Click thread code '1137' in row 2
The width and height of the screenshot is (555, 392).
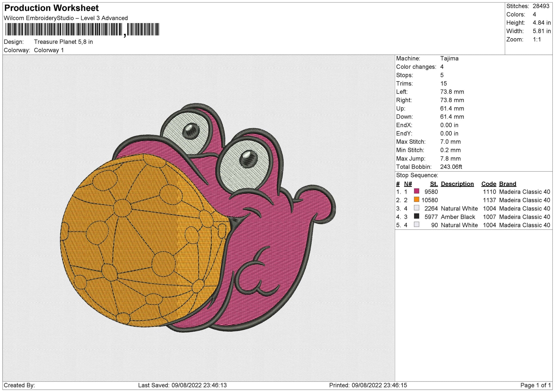pos(489,200)
